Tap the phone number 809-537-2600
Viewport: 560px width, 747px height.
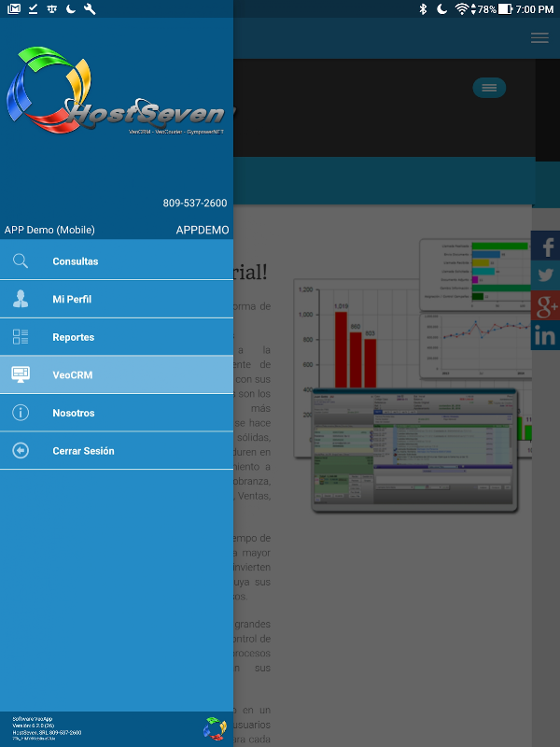pos(195,203)
